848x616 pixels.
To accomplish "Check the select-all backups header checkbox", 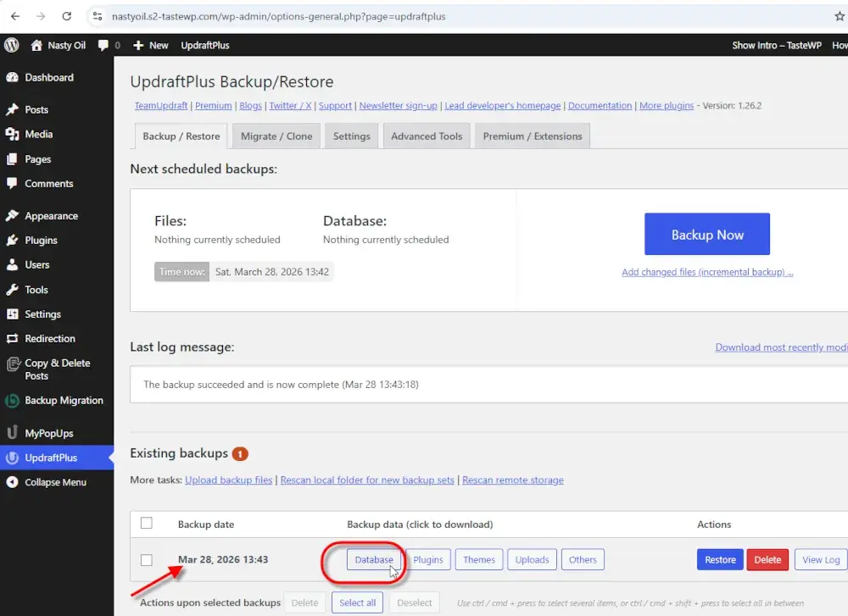I will (x=147, y=524).
